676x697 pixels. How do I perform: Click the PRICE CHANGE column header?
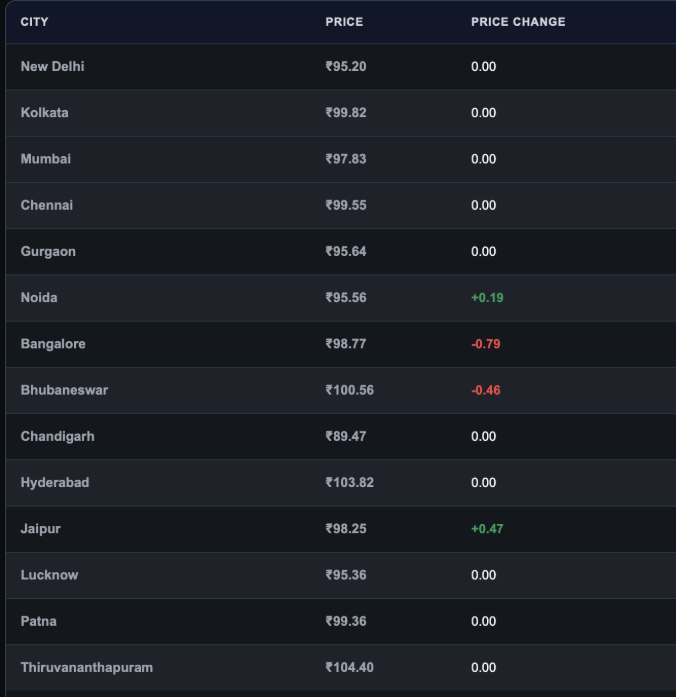[x=518, y=22]
